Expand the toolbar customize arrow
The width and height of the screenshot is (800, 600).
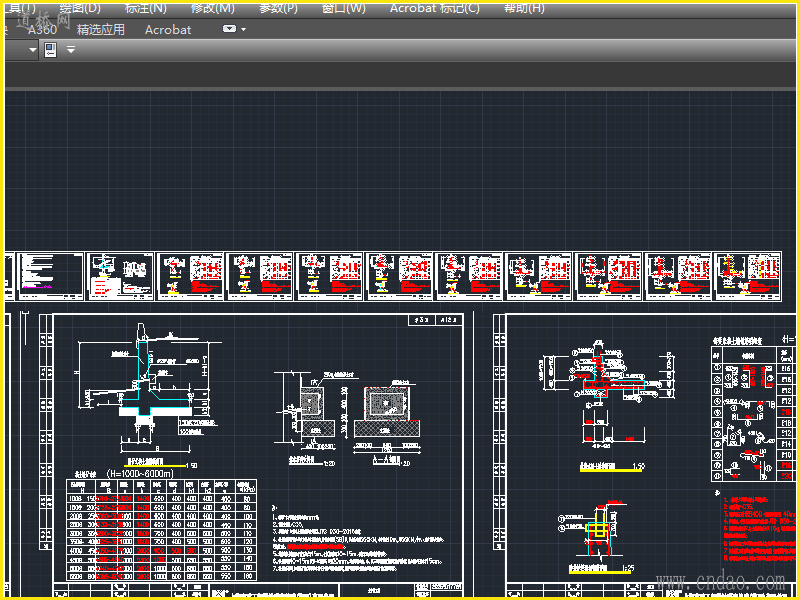(71, 50)
